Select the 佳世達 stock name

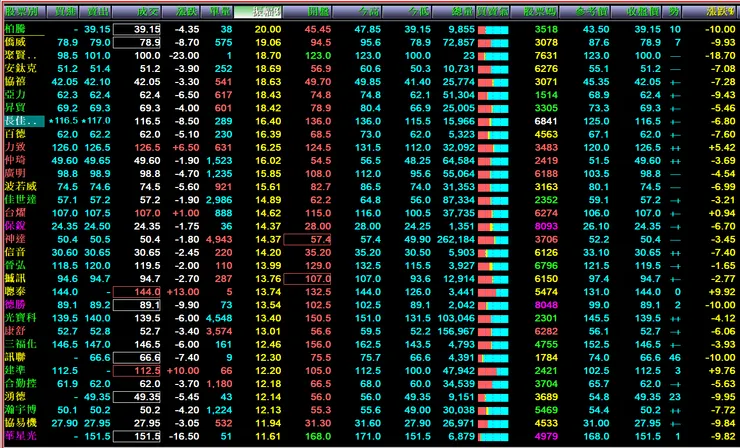click(x=20, y=200)
